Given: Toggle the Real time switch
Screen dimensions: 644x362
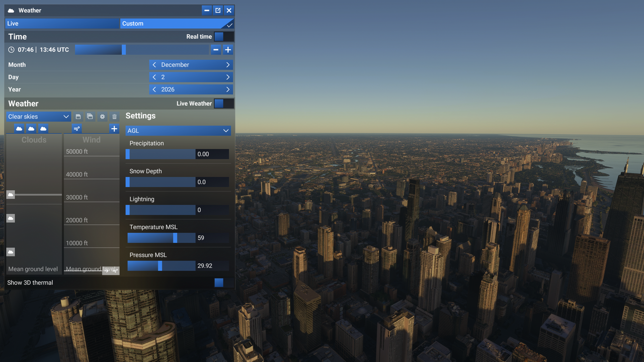Looking at the screenshot, I should click(x=223, y=37).
